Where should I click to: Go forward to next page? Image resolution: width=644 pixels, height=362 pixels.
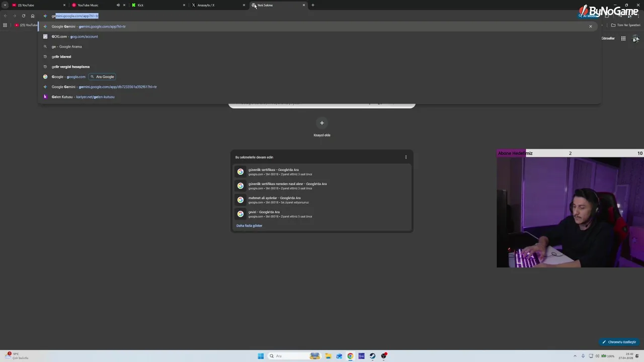[14, 16]
